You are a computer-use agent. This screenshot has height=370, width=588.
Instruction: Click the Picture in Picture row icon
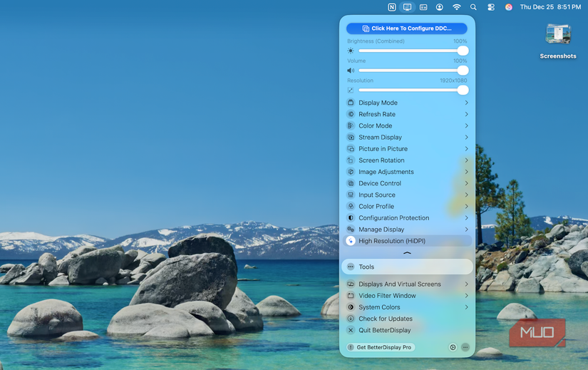point(351,148)
